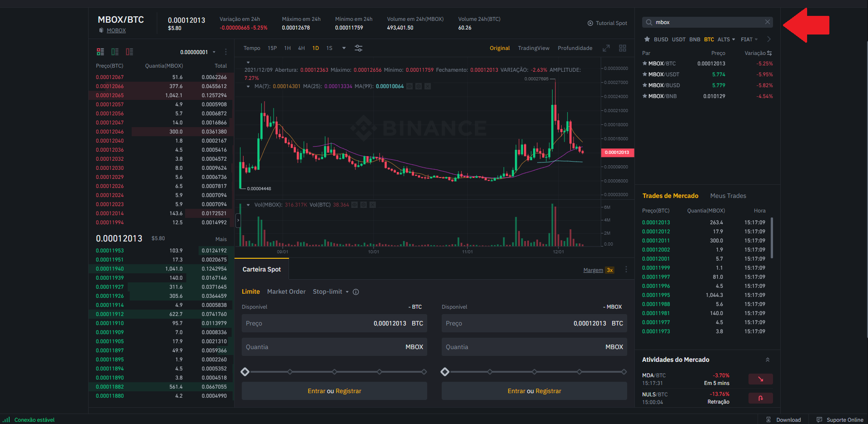Screen dimensions: 868x424
Task: Select the 15P time interval
Action: click(x=272, y=48)
